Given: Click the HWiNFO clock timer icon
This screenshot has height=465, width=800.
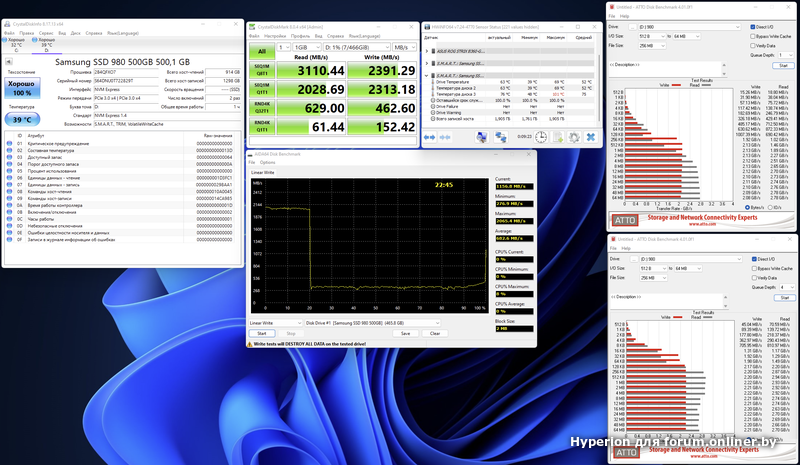Looking at the screenshot, I should (540, 137).
